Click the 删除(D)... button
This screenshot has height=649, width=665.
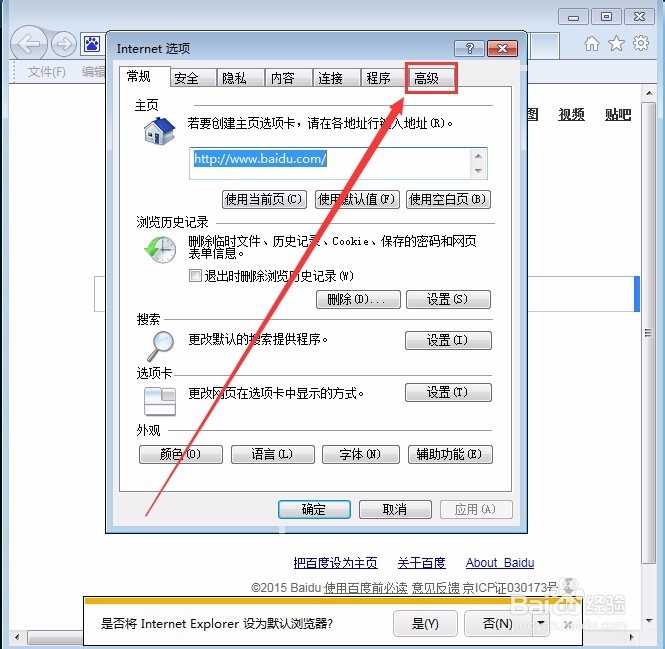pos(358,299)
